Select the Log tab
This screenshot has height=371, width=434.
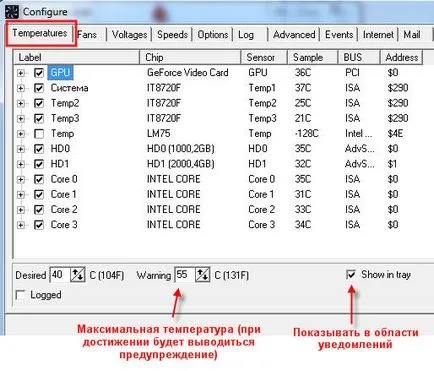click(x=246, y=35)
